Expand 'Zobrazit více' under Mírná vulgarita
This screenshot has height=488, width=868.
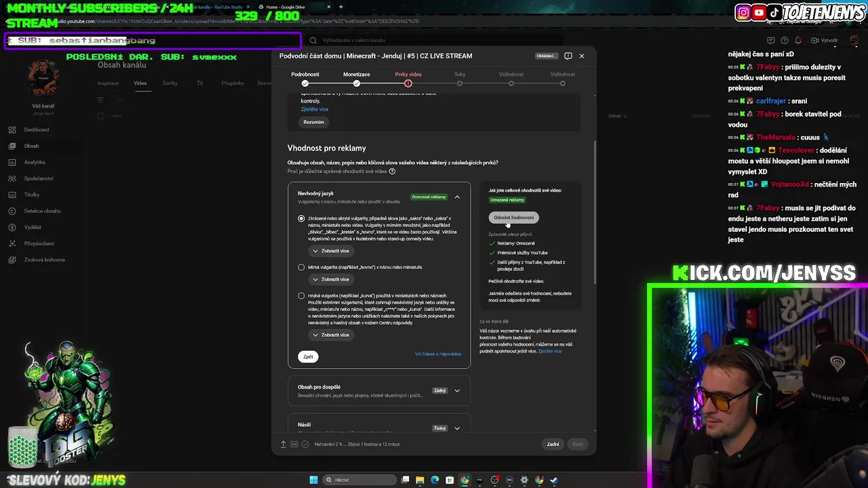(x=331, y=279)
